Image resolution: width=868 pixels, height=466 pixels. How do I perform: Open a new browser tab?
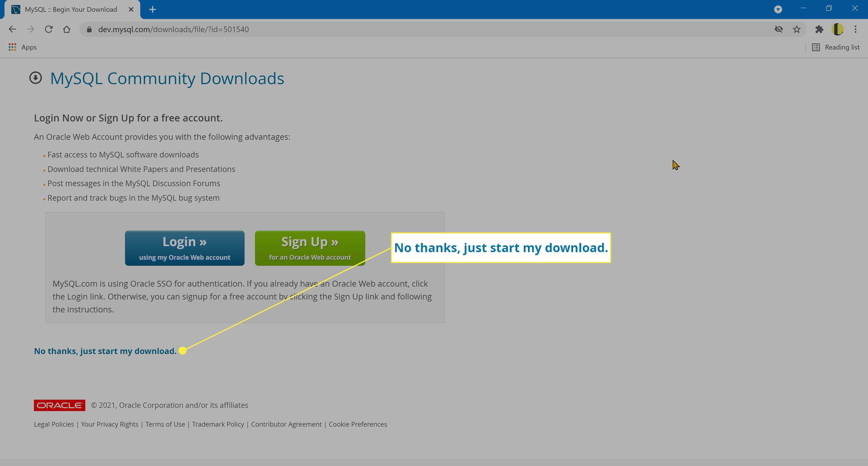tap(153, 10)
